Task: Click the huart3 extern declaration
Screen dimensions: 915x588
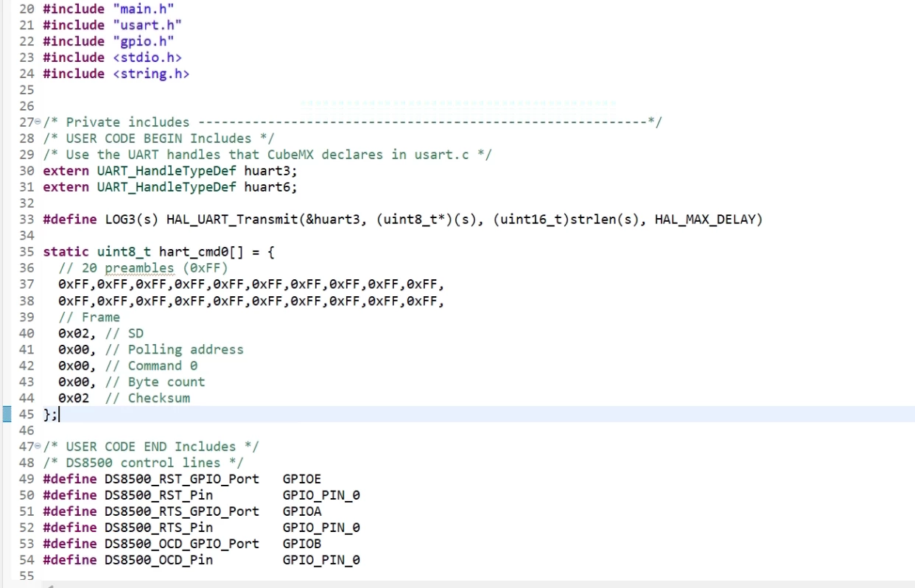Action: pyautogui.click(x=170, y=171)
